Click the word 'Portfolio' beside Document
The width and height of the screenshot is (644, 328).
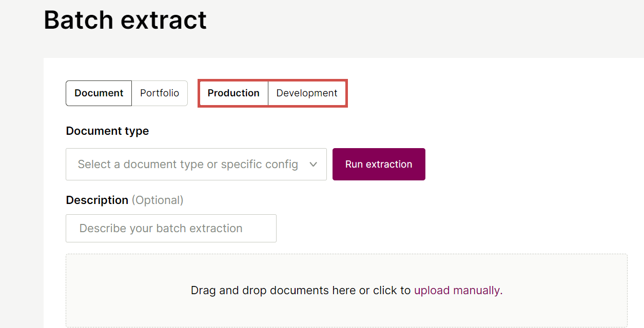pyautogui.click(x=160, y=93)
